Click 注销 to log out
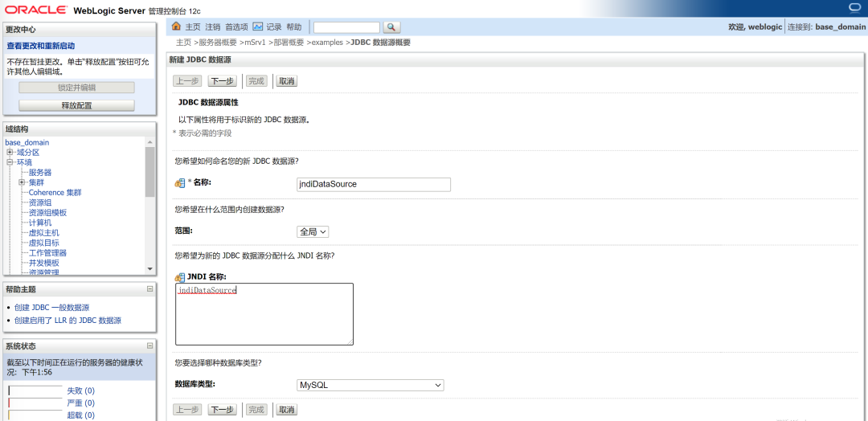 212,27
